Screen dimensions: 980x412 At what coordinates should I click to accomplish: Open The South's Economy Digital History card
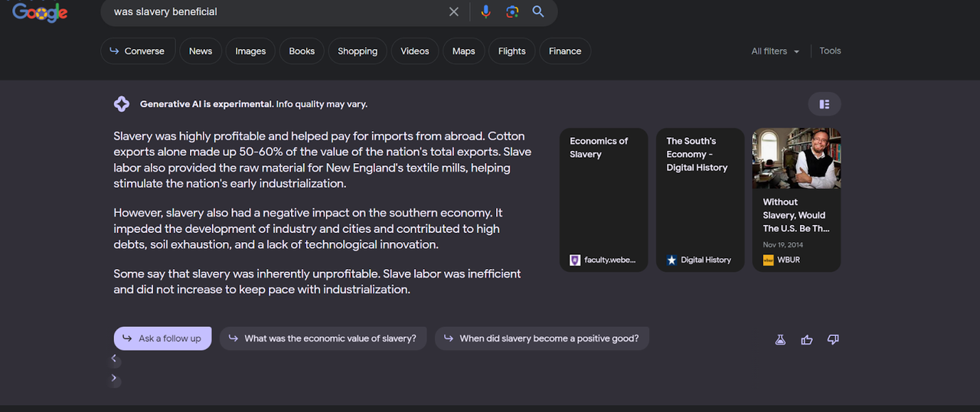pos(701,200)
